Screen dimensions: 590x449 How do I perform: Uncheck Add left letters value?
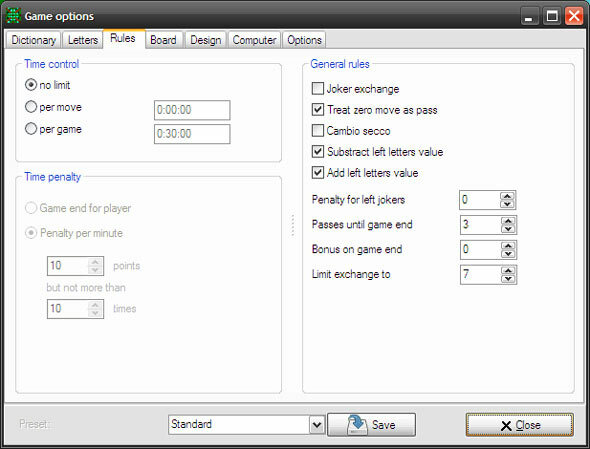pyautogui.click(x=318, y=173)
